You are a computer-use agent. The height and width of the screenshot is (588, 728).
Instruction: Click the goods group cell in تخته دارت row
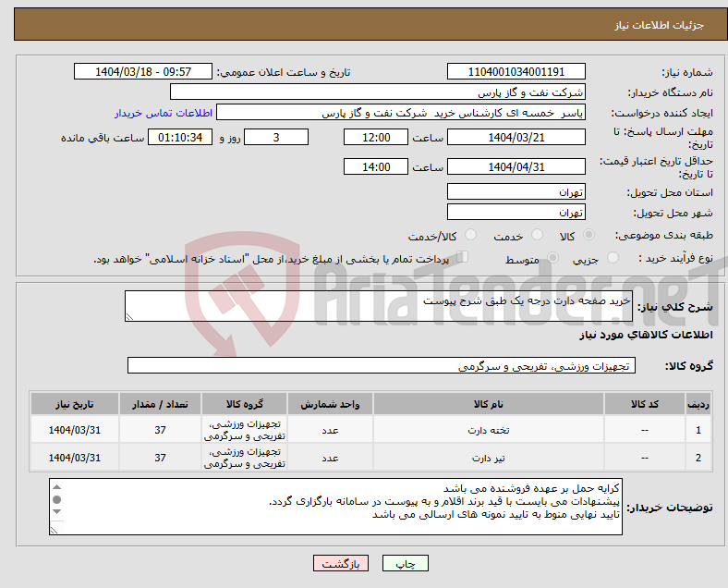244,430
